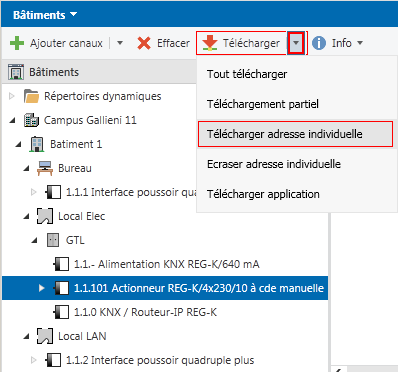Click the 1.1.101 Actionneur device icon

point(61,288)
